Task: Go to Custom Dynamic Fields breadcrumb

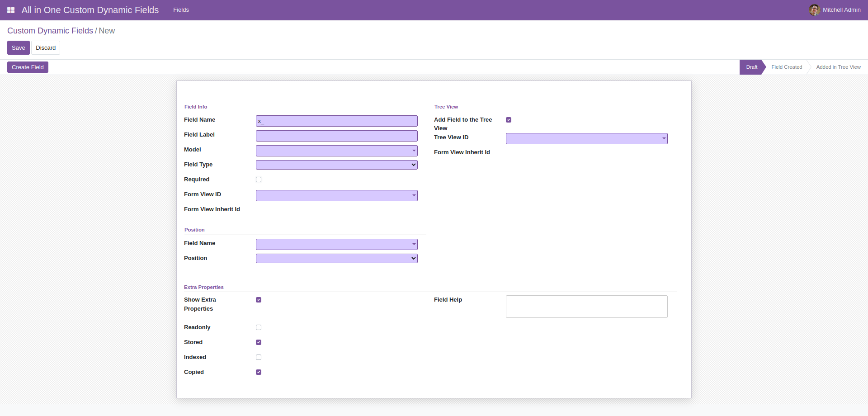Action: (50, 31)
